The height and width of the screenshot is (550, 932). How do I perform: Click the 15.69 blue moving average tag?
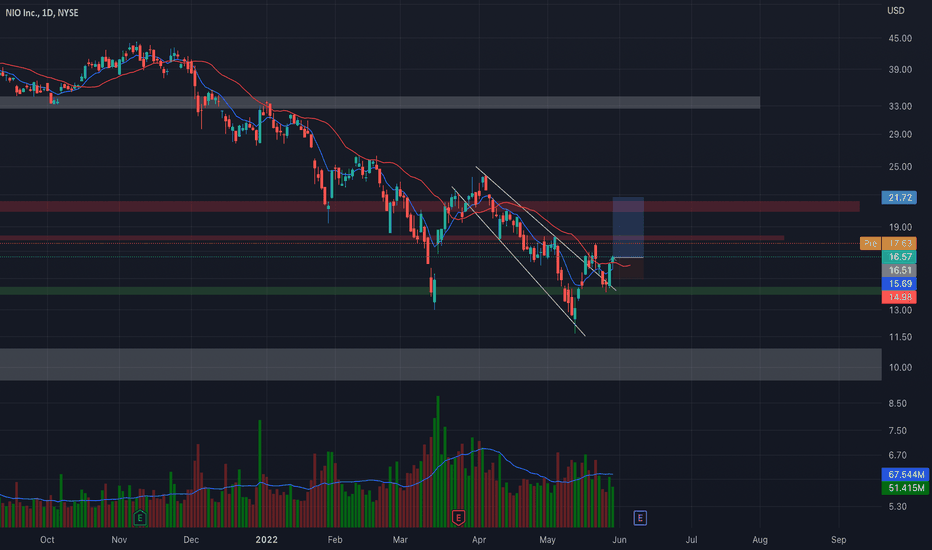tap(899, 284)
